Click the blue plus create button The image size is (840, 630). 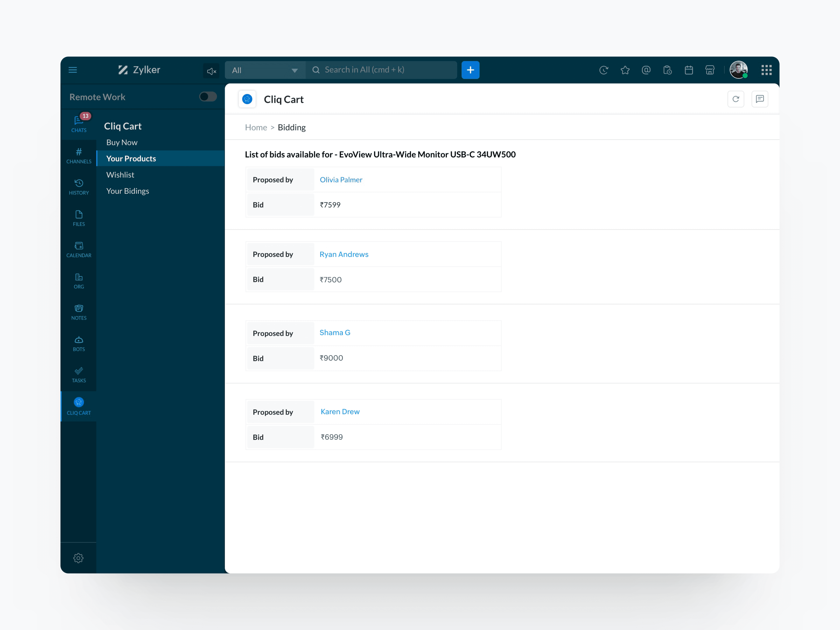[470, 70]
